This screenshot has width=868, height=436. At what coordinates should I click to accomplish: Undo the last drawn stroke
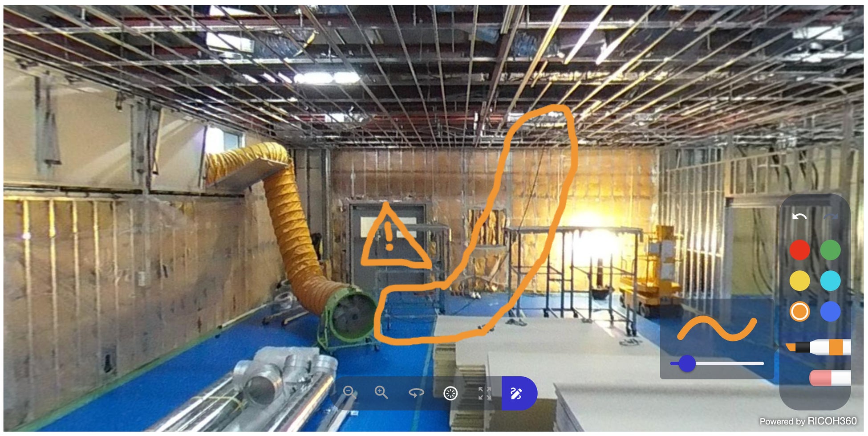[799, 217]
